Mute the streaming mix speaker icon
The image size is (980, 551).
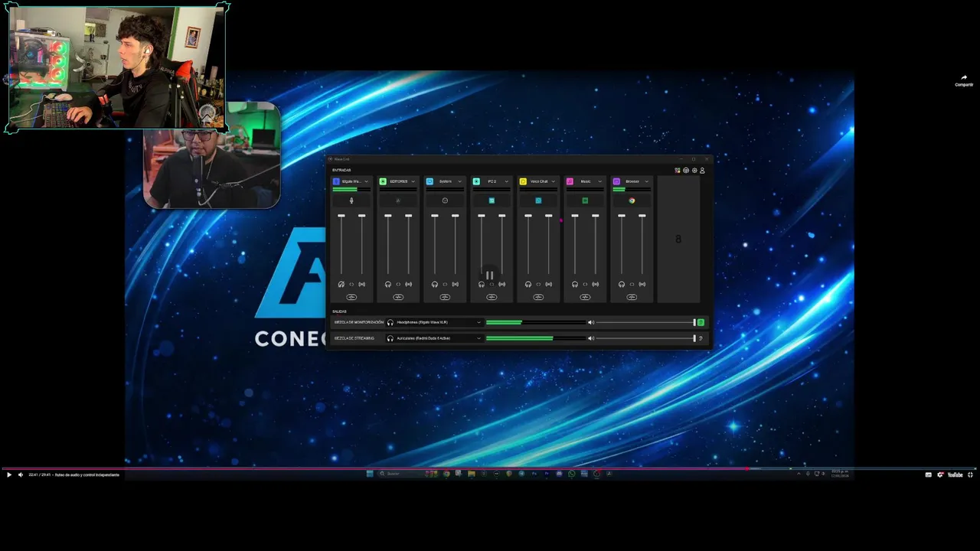pyautogui.click(x=591, y=338)
